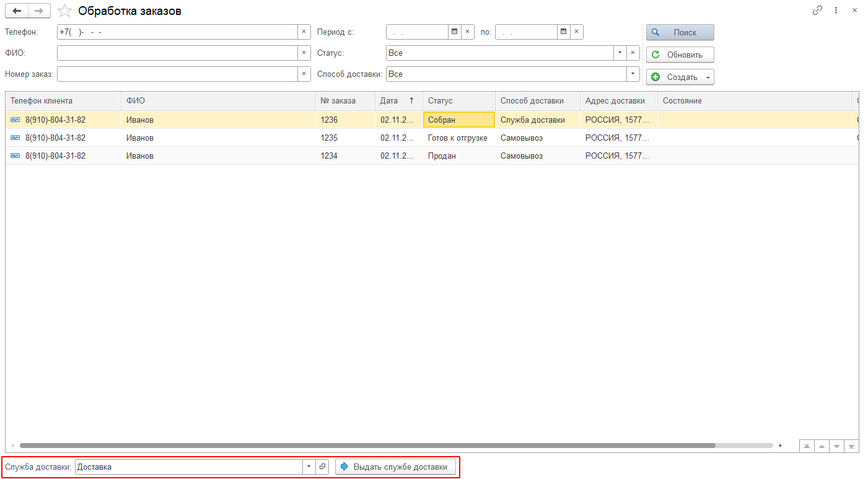Clear the Статус filter
The width and height of the screenshot is (868, 479).
[633, 53]
